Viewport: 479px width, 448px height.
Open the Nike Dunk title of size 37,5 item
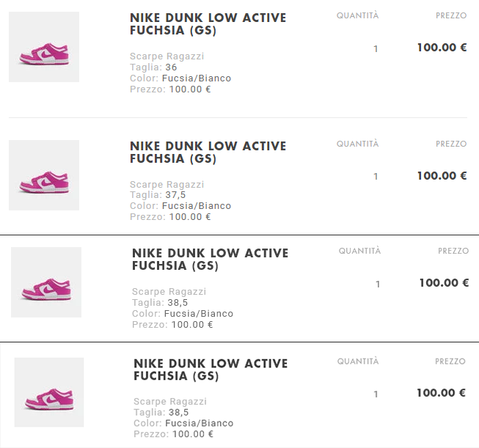[208, 152]
